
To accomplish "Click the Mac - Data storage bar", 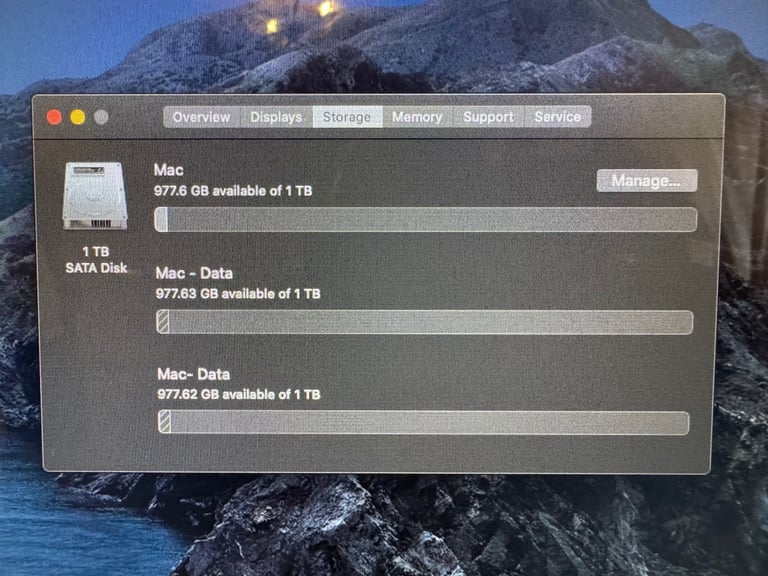I will pos(425,322).
